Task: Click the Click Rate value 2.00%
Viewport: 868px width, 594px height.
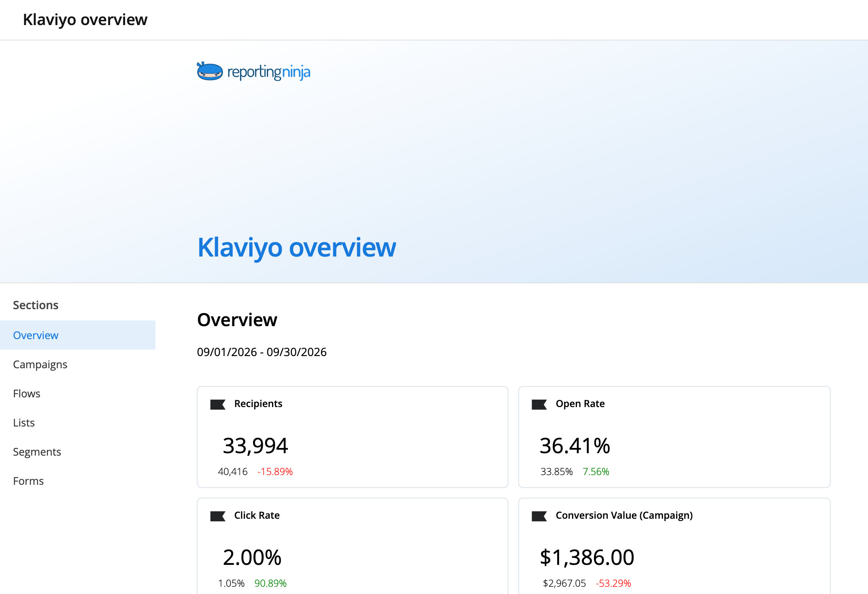Action: (x=252, y=557)
